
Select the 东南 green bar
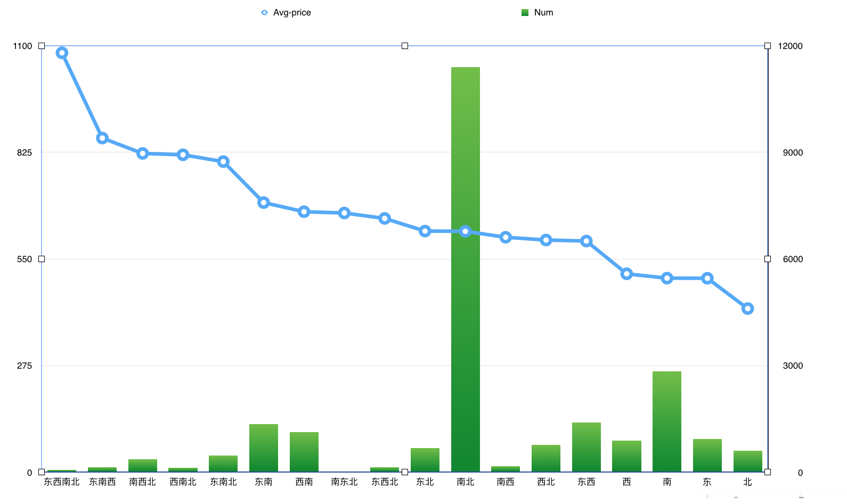pos(264,448)
